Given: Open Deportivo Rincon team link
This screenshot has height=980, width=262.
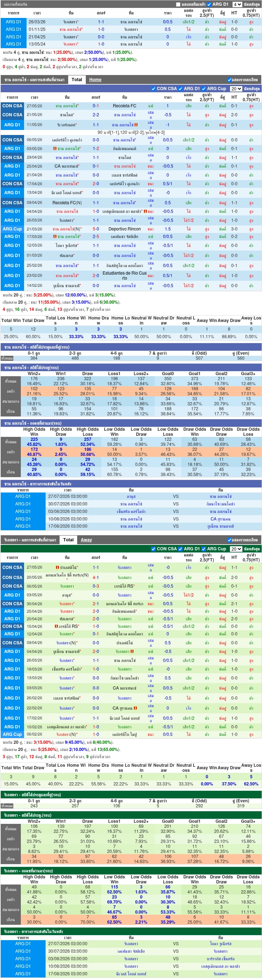Looking at the screenshot, I should 124,229.
